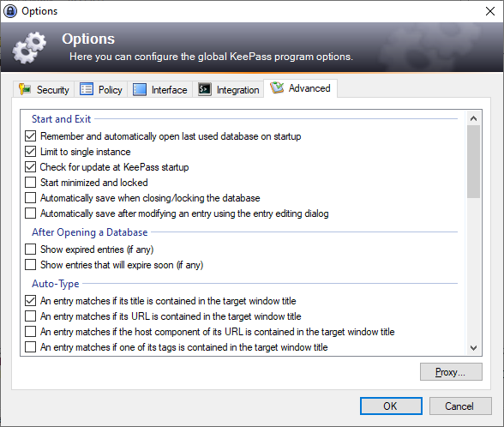The width and height of the screenshot is (504, 427).
Task: Go to the Interface tab
Action: 160,89
